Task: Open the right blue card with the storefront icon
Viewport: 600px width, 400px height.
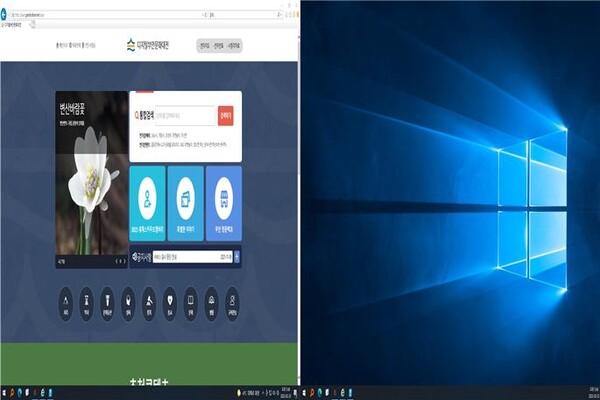Action: pyautogui.click(x=223, y=203)
